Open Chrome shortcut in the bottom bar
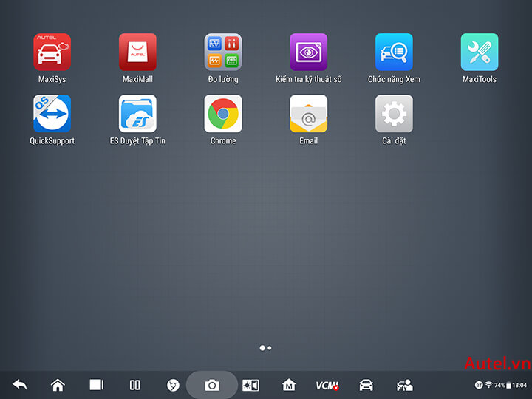Screen dimensions: 532x399 point(173,386)
